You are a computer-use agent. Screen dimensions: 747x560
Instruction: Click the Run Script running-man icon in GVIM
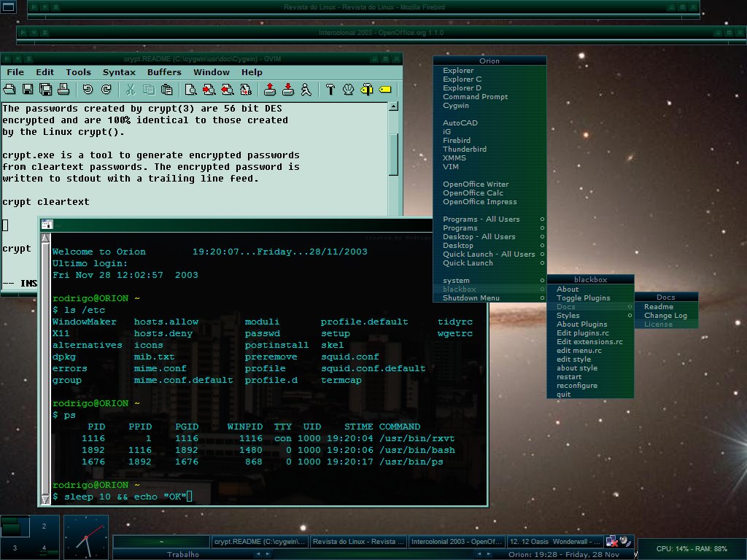coord(306,90)
